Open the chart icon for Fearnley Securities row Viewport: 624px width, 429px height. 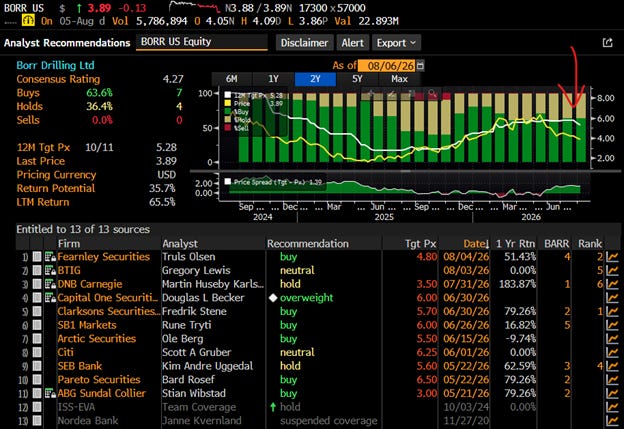pos(612,257)
